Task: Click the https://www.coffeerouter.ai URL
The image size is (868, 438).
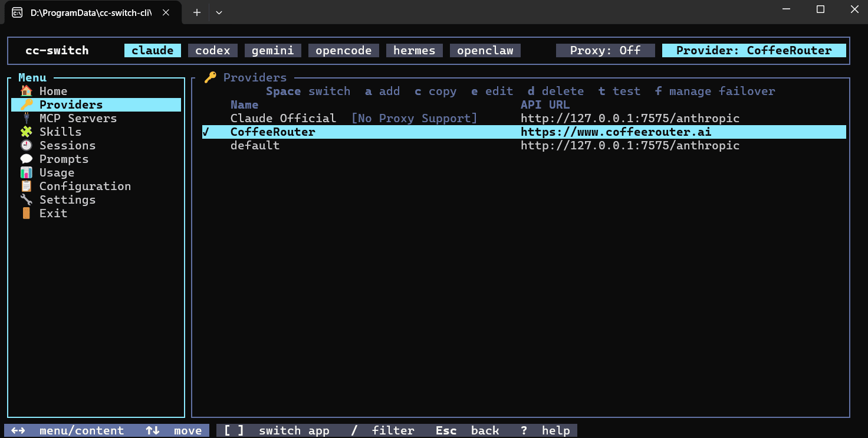Action: [x=616, y=132]
